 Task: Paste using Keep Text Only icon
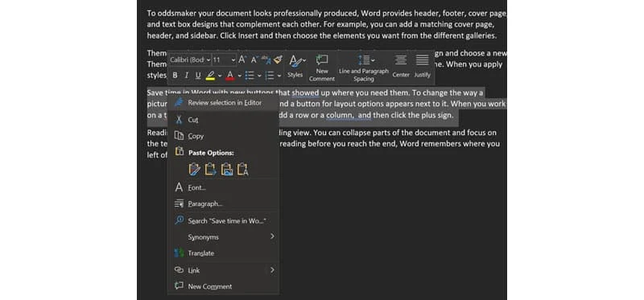(243, 169)
